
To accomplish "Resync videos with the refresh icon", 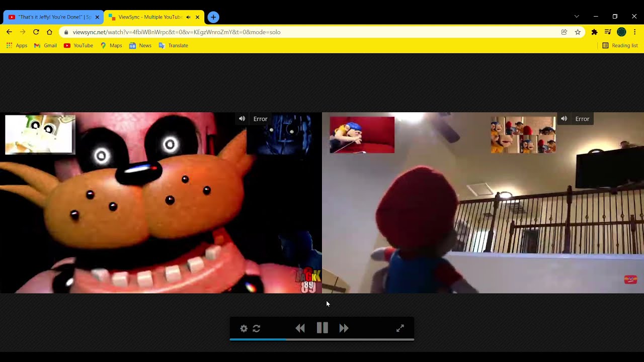I will 257,328.
